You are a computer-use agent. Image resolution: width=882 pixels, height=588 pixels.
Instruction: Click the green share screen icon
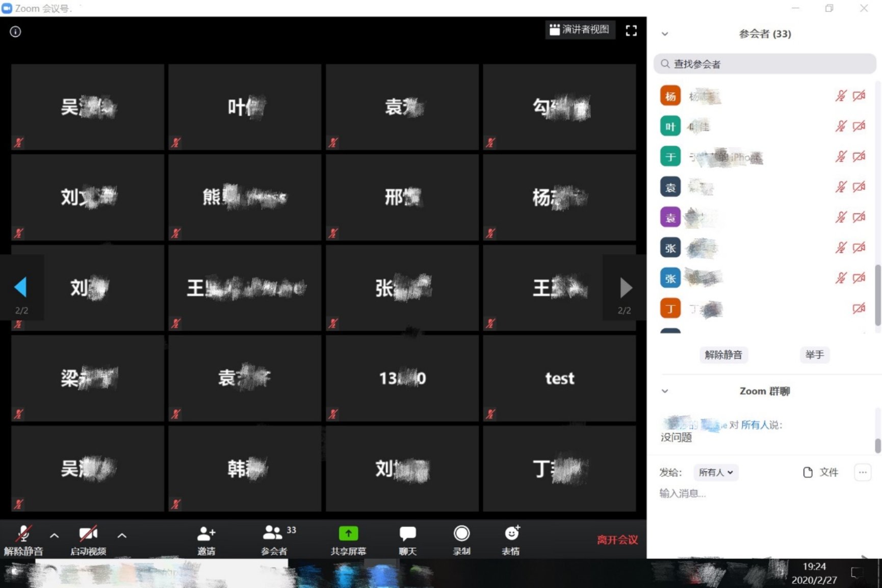(x=349, y=533)
